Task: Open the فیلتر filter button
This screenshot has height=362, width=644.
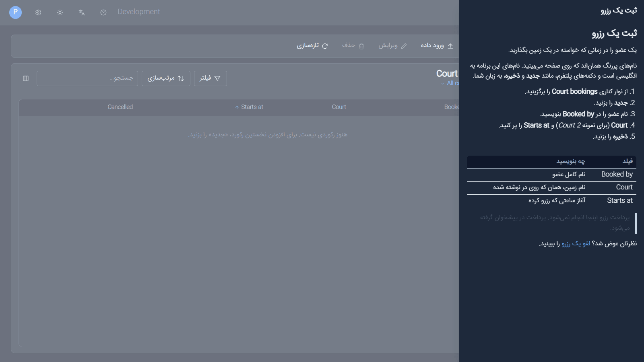Action: point(211,78)
